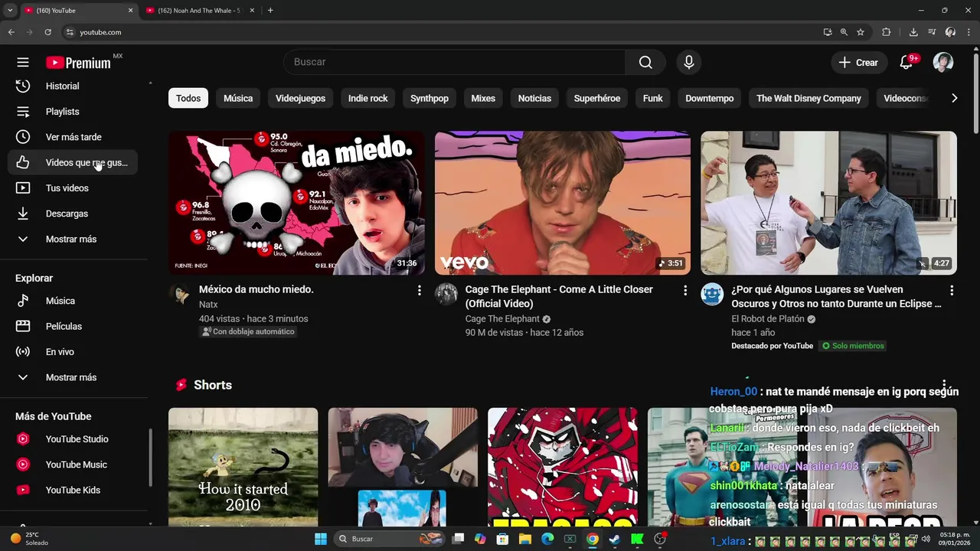The image size is (980, 551).
Task: Open options for El Robot de Platón video
Action: (952, 291)
